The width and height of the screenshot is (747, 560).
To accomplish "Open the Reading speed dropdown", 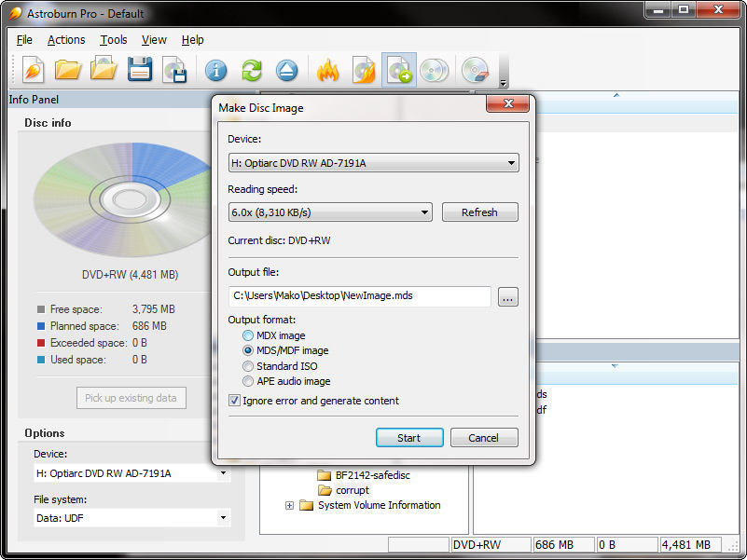I will click(x=330, y=212).
